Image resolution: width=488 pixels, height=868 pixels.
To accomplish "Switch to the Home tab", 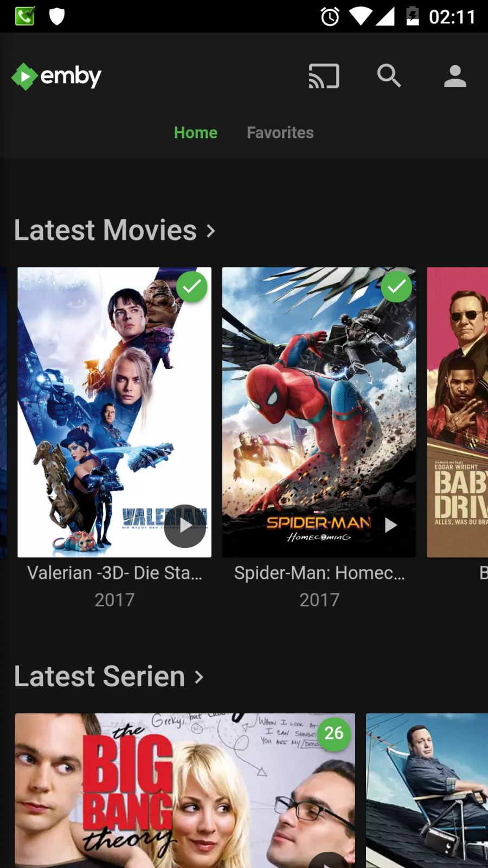I will [x=196, y=133].
